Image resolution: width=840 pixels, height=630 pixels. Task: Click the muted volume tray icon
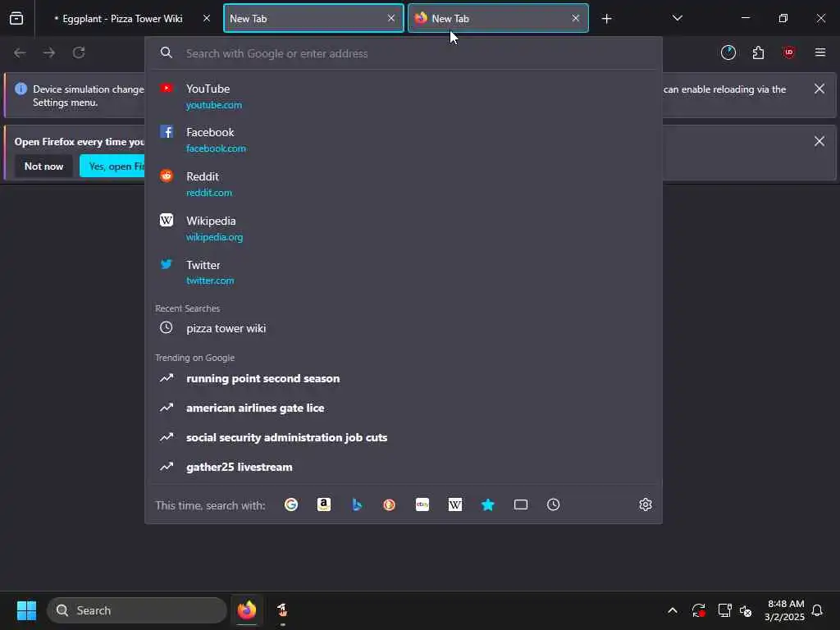[746, 610]
